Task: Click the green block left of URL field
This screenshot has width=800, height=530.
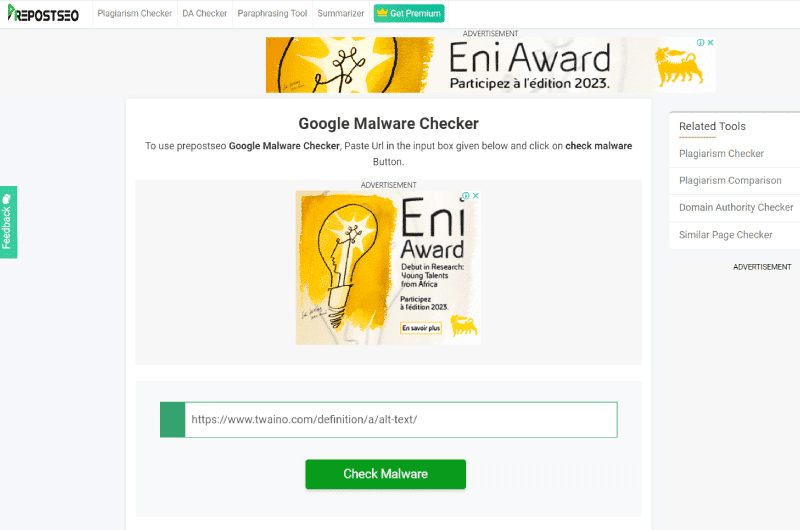Action: (172, 419)
